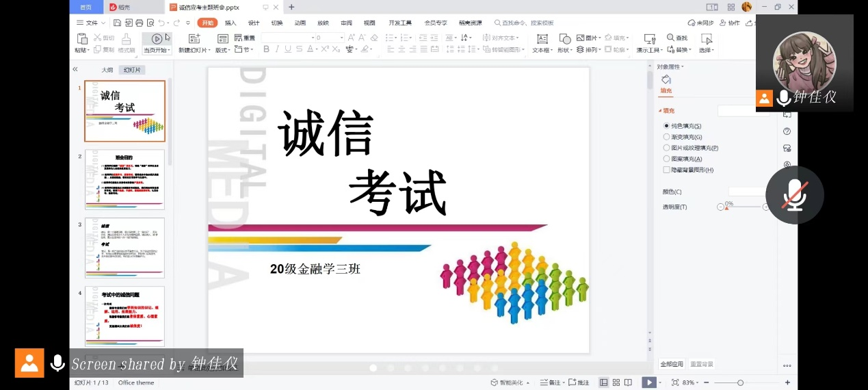Image resolution: width=868 pixels, height=390 pixels.
Task: Switch to the Insert (插入) ribbon tab
Action: 231,23
